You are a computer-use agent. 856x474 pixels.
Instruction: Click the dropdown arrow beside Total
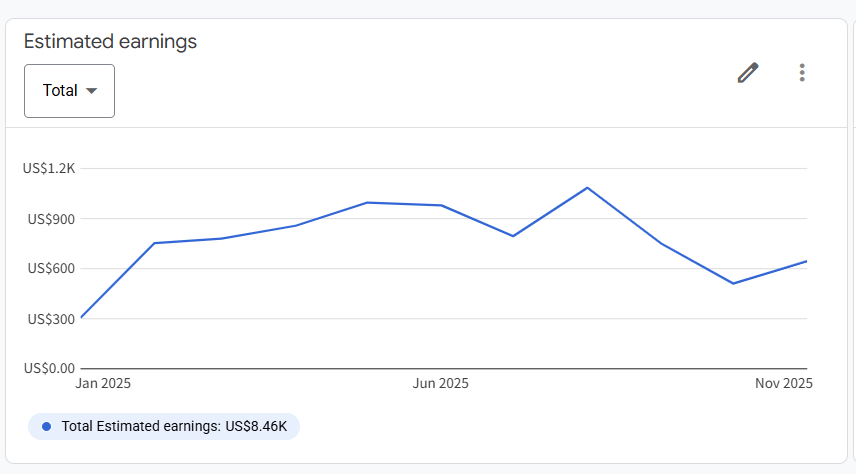point(92,91)
